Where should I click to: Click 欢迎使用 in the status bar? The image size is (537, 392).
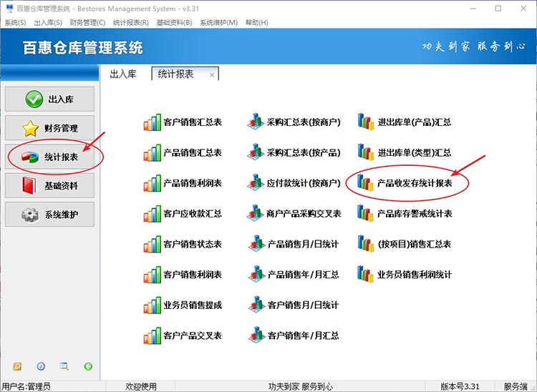tap(141, 386)
